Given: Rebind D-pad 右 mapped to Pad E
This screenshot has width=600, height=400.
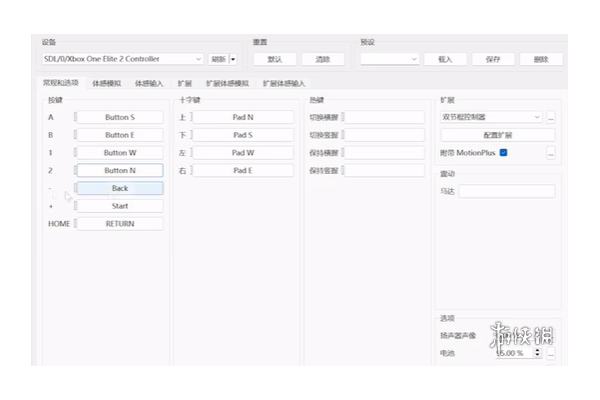Looking at the screenshot, I should click(x=243, y=170).
